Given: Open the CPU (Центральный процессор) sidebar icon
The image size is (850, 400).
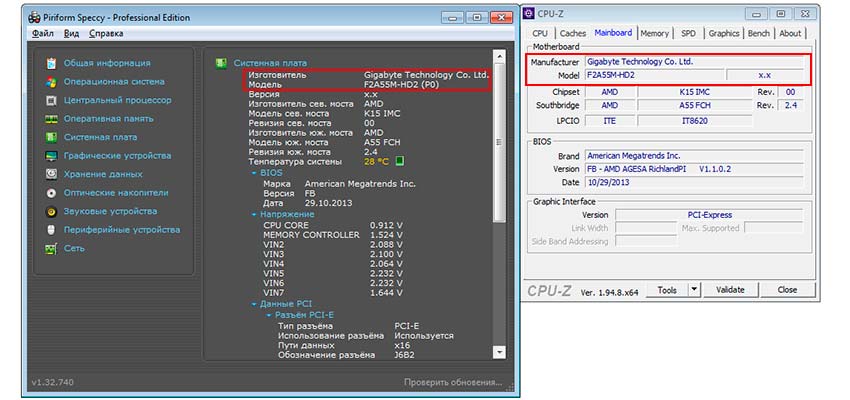Looking at the screenshot, I should click(x=51, y=100).
